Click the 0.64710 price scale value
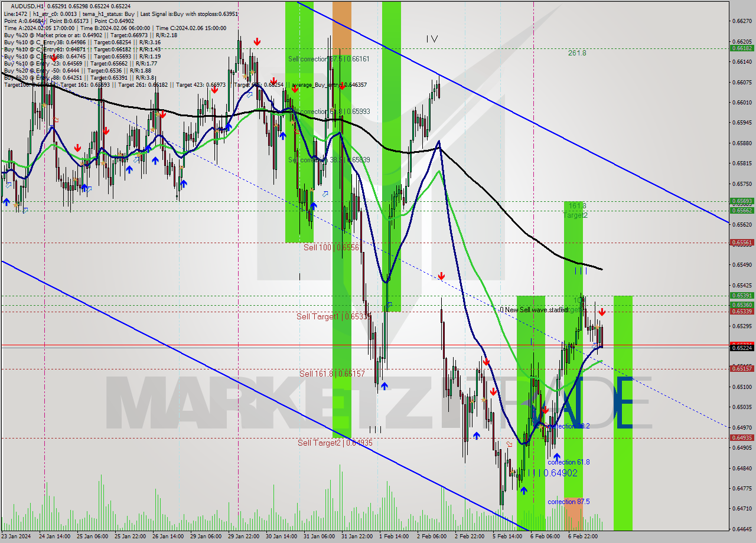 coord(742,508)
